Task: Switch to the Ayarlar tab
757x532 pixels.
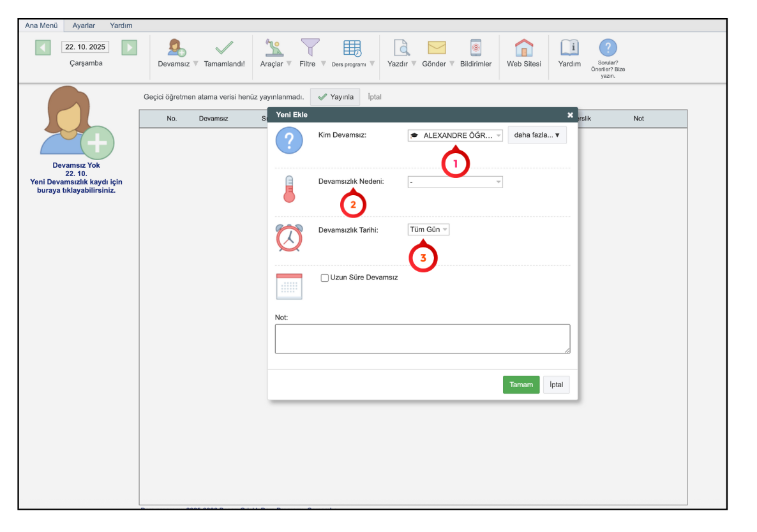Action: coord(84,26)
